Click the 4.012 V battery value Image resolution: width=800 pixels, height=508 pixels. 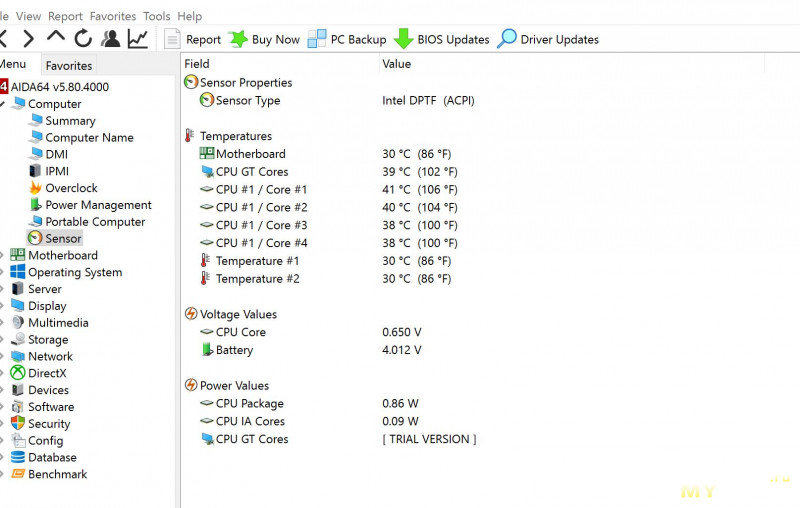402,350
